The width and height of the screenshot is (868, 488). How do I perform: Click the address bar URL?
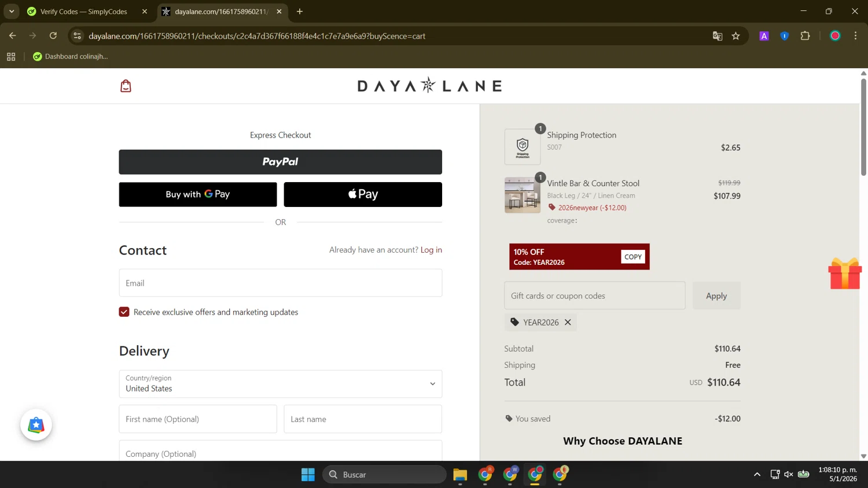pos(257,36)
